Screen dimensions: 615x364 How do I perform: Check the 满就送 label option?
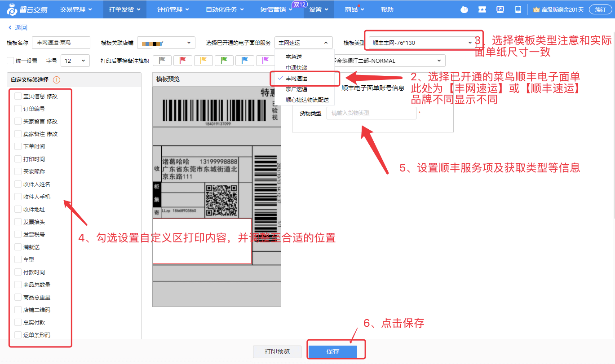click(18, 247)
